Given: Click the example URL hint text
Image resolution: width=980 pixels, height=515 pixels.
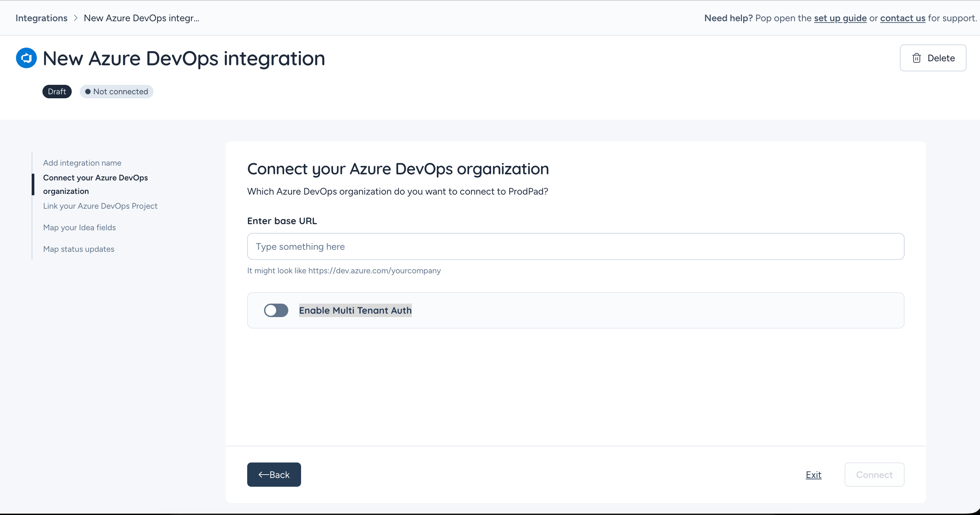Looking at the screenshot, I should click(x=344, y=270).
